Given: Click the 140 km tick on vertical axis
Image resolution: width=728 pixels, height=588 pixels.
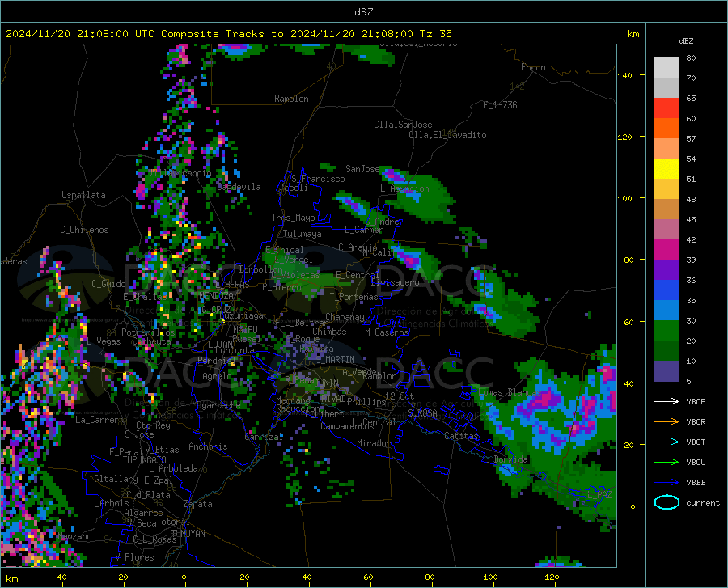Looking at the screenshot, I should pos(624,76).
